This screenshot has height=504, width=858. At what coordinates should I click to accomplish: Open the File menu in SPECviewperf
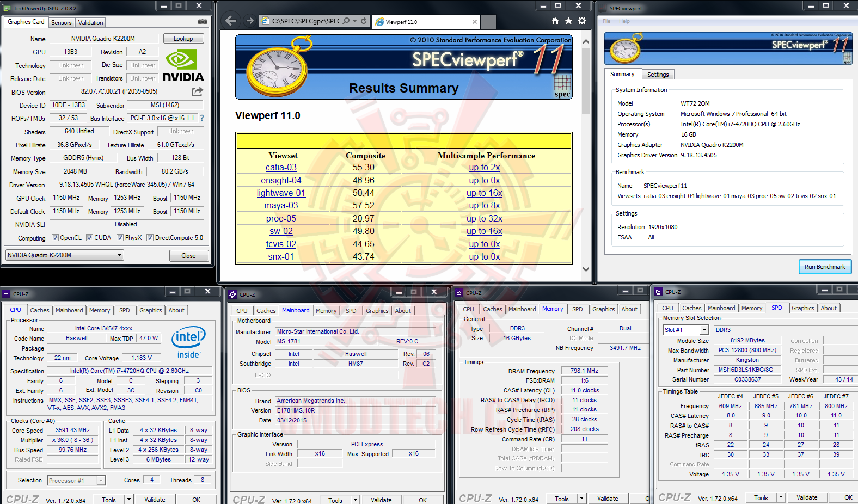(606, 21)
